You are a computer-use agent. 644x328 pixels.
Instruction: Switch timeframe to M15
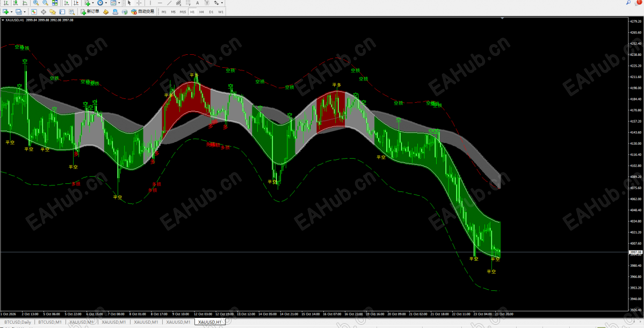[x=183, y=11]
